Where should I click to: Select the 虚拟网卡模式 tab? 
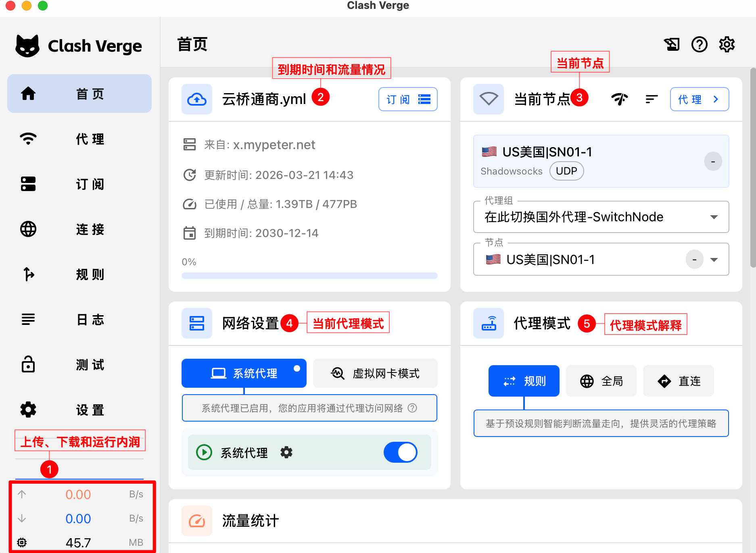point(375,373)
